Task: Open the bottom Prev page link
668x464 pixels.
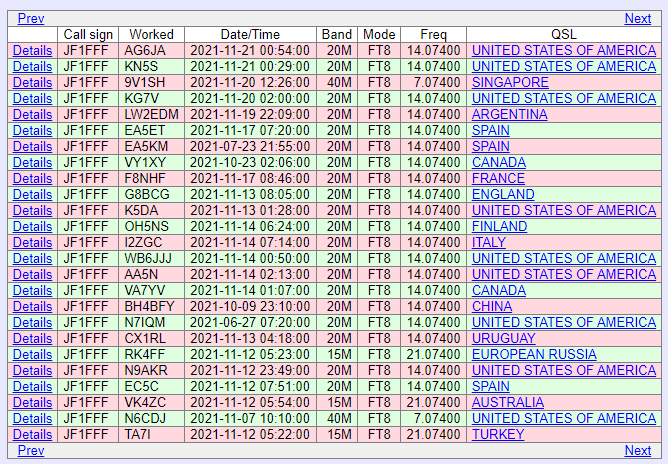Action: [x=31, y=450]
